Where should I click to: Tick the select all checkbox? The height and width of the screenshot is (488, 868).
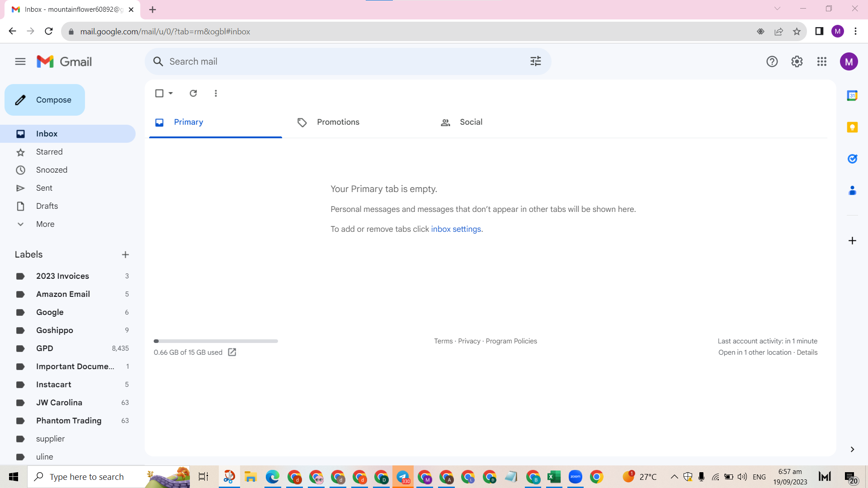(x=159, y=93)
